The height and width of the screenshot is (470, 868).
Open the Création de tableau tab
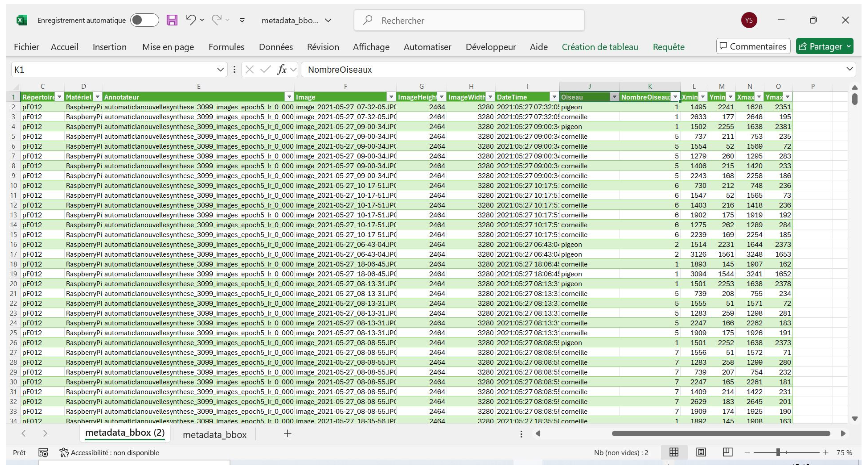600,47
